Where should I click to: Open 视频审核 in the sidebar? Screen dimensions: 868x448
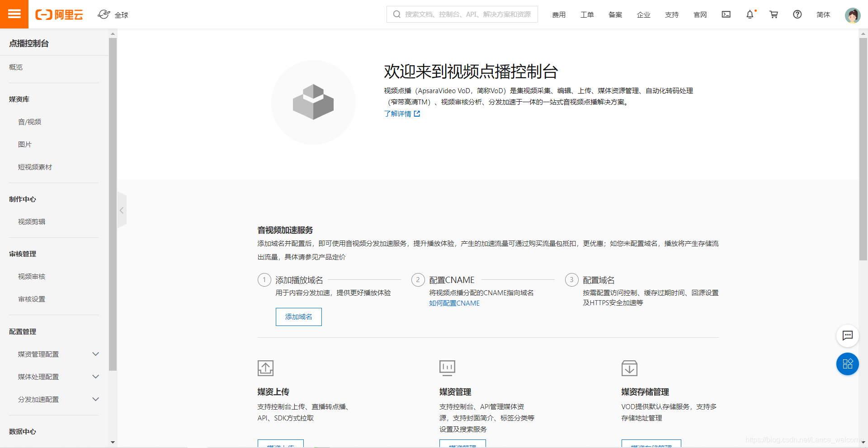32,276
